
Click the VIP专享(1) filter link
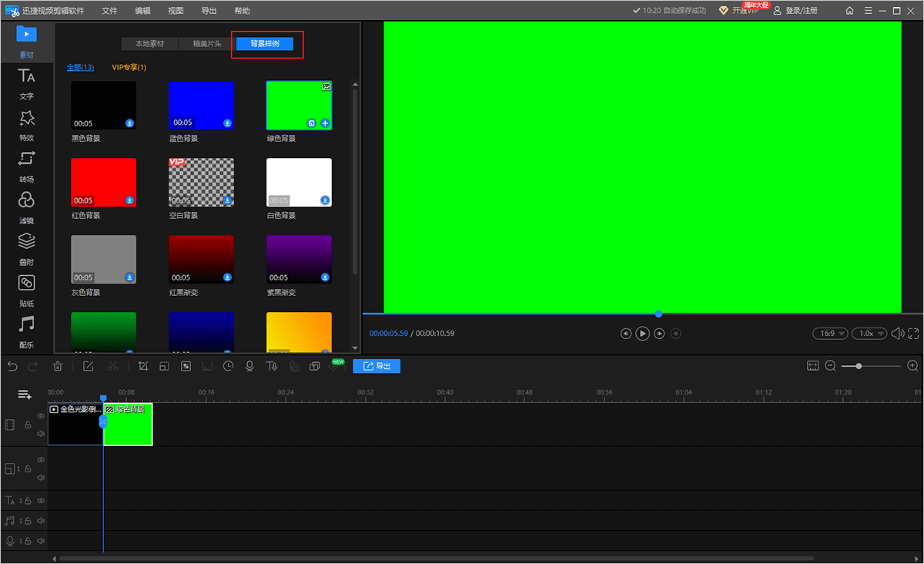click(129, 68)
